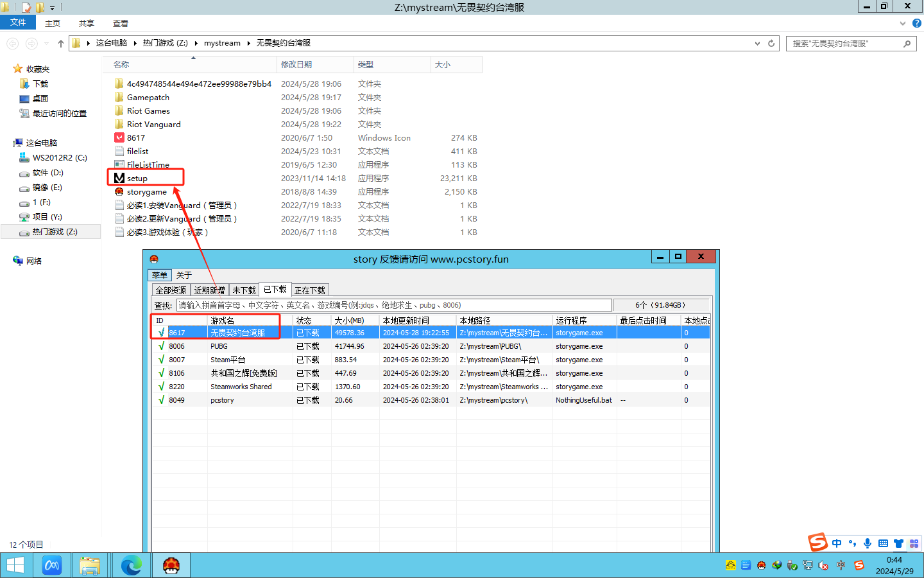The image size is (924, 578).
Task: Sort game list by 大小(MB) column
Action: click(355, 320)
